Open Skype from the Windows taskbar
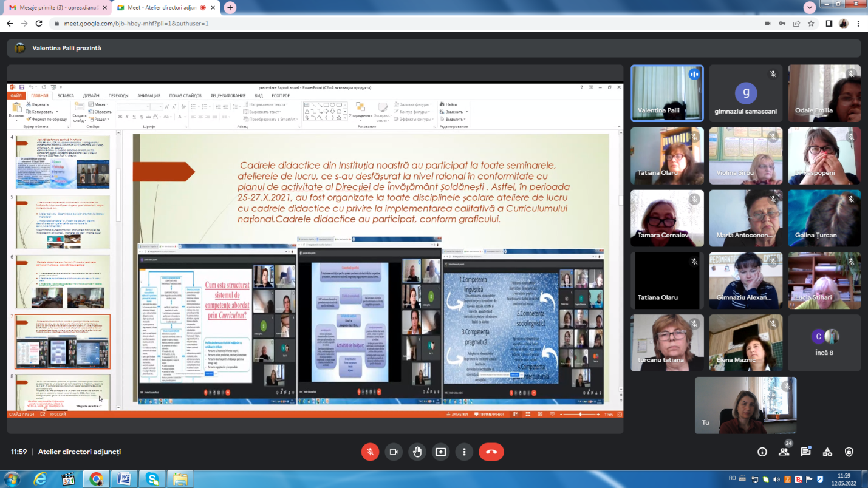The image size is (868, 488). pos(149,479)
